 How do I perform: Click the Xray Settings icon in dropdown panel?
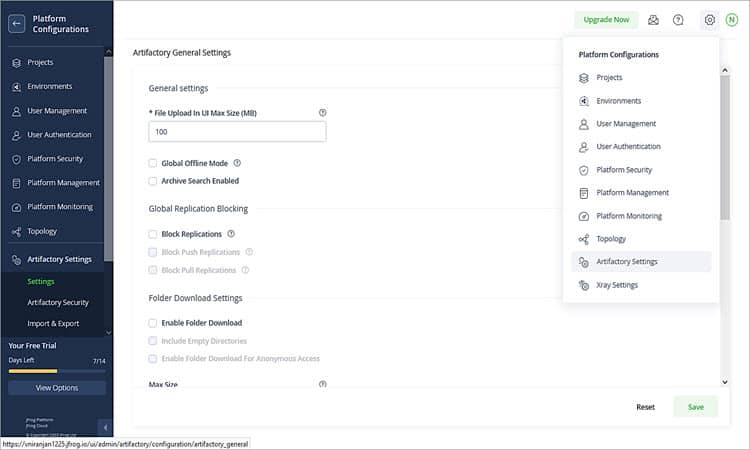click(584, 285)
